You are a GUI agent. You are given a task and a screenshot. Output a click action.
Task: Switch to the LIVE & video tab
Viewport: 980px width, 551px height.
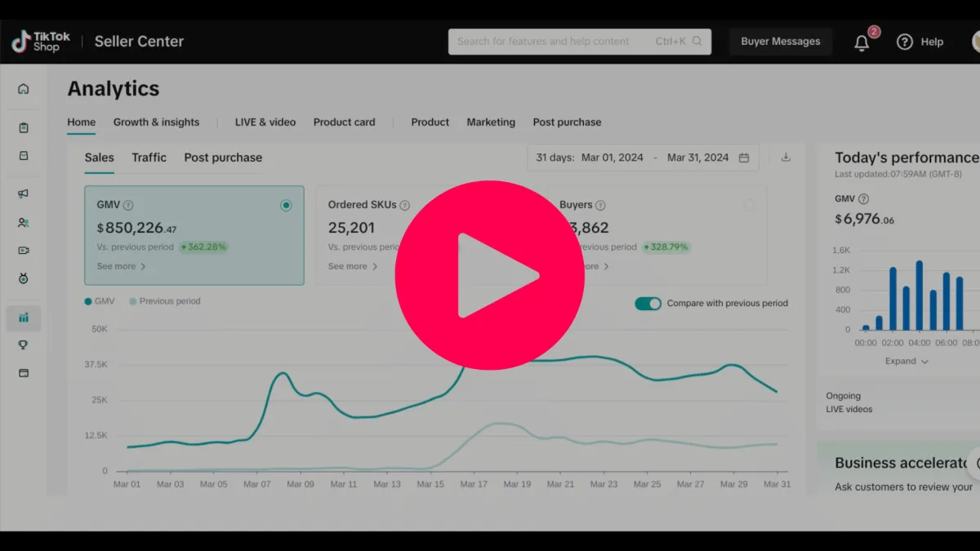[x=265, y=122]
